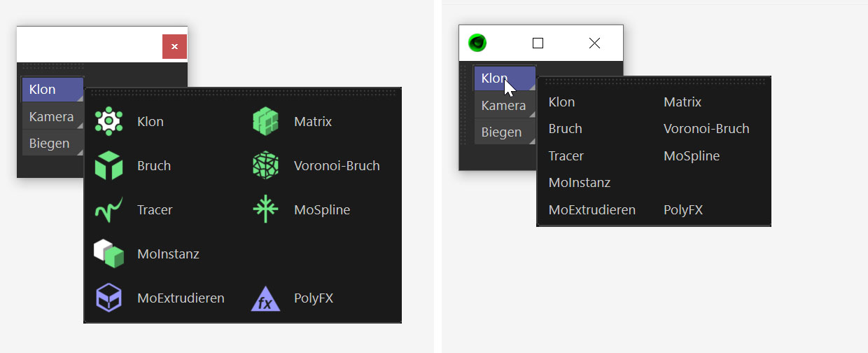Click the MoSpline green star icon

(265, 209)
